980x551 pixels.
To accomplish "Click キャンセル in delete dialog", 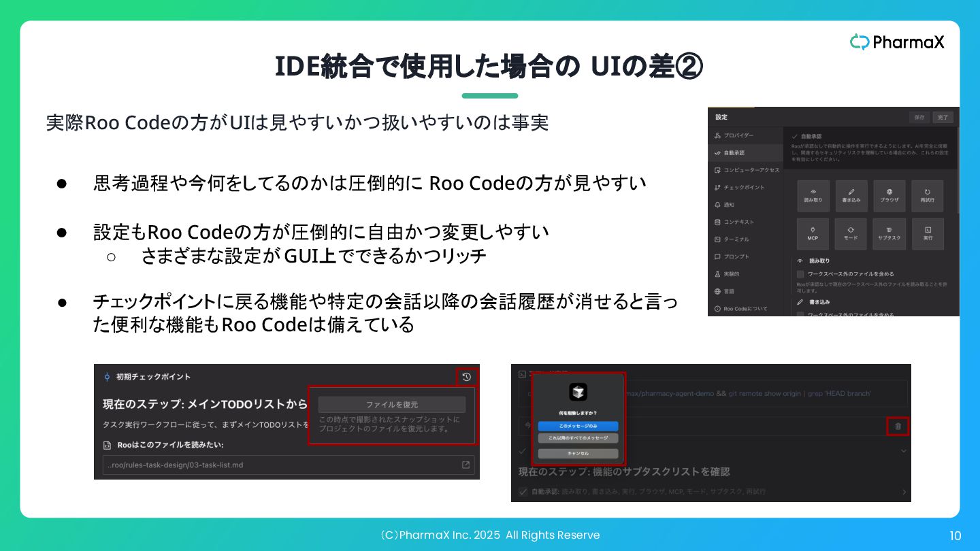I will [578, 453].
